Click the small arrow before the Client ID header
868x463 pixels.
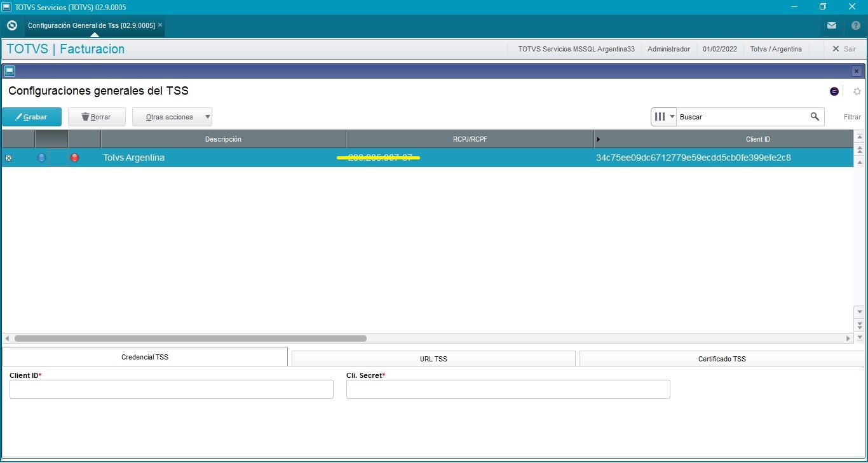click(598, 139)
